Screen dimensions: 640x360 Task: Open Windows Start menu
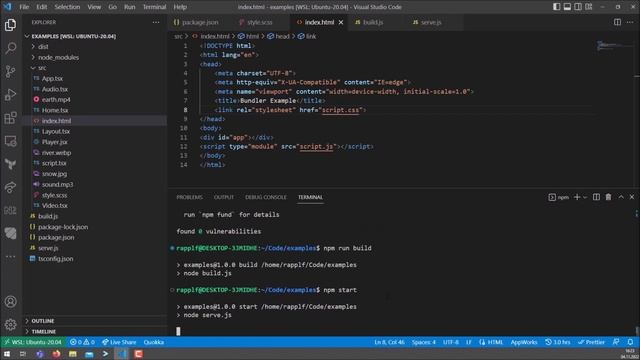point(7,354)
